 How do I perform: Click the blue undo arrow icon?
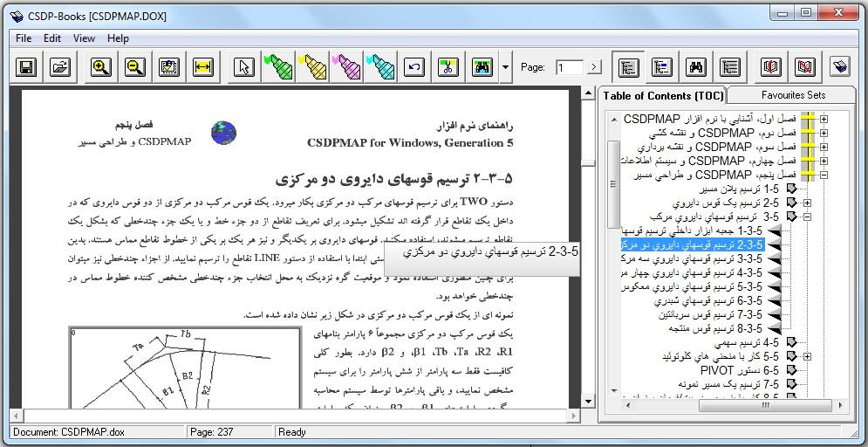pos(414,67)
